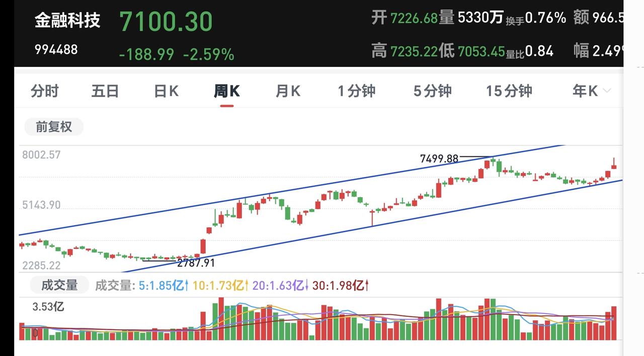The height and width of the screenshot is (356, 644).
Task: Open the 成交量 indicator selector
Action: point(59,285)
